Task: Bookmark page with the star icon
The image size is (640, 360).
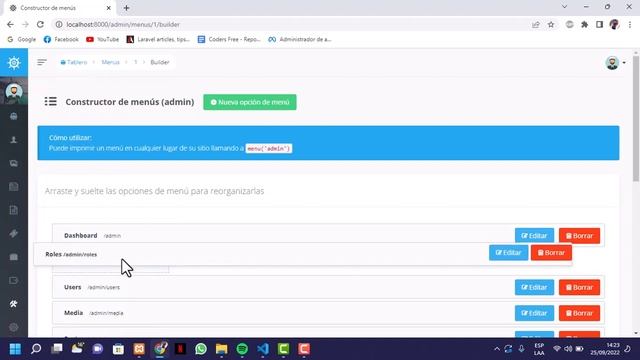Action: [551, 24]
